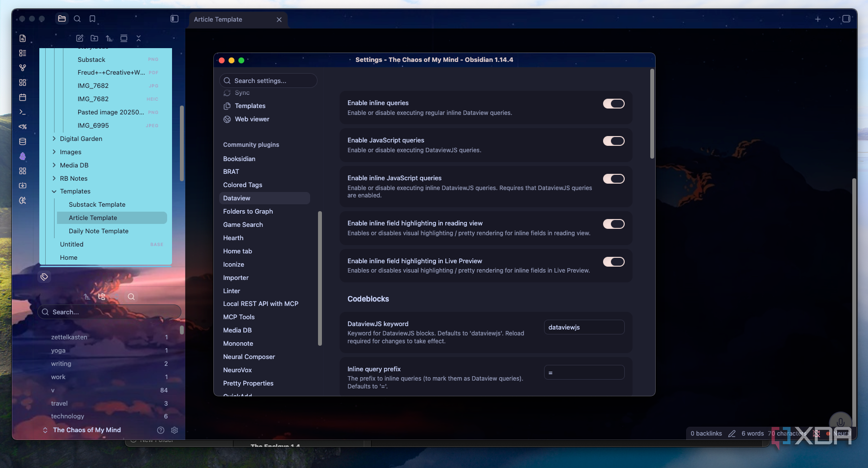
Task: Open 0 backlinks in status bar
Action: pos(706,434)
